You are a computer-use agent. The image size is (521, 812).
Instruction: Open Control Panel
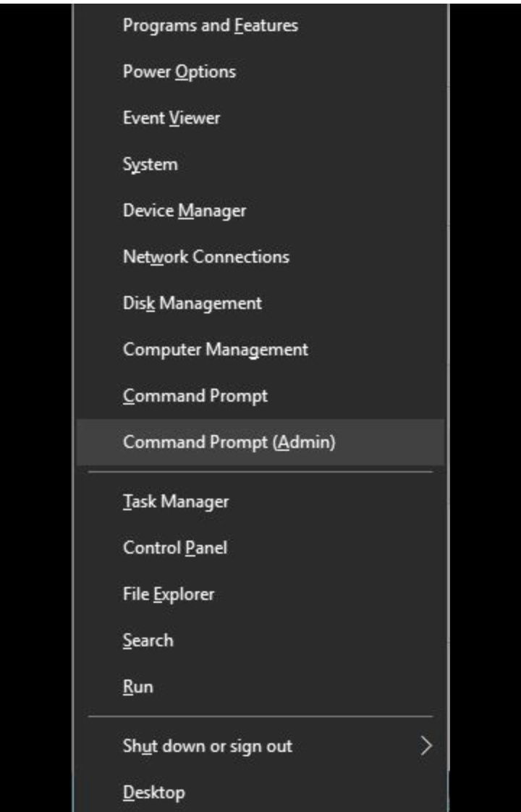tap(175, 548)
